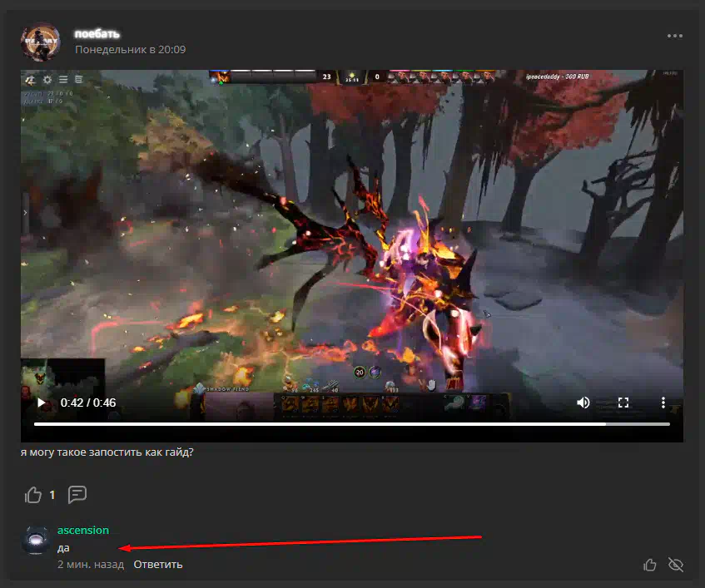Click Ответить to reply to ascension
Screen dimensions: 705x588
[x=158, y=565]
